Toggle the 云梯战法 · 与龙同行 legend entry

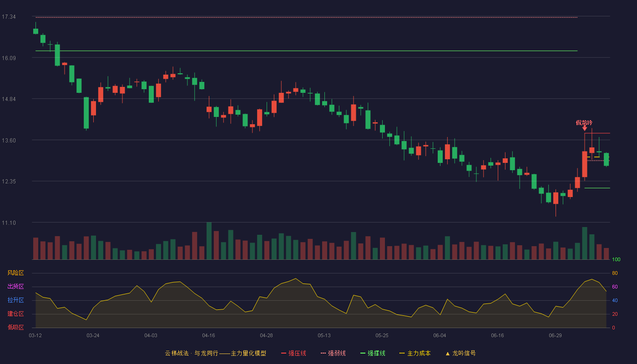click(215, 353)
